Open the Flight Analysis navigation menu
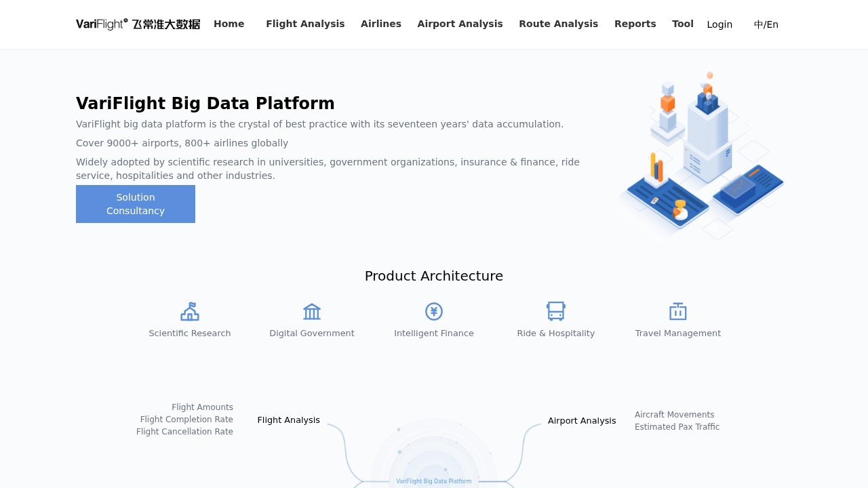This screenshot has height=488, width=868. pos(305,24)
